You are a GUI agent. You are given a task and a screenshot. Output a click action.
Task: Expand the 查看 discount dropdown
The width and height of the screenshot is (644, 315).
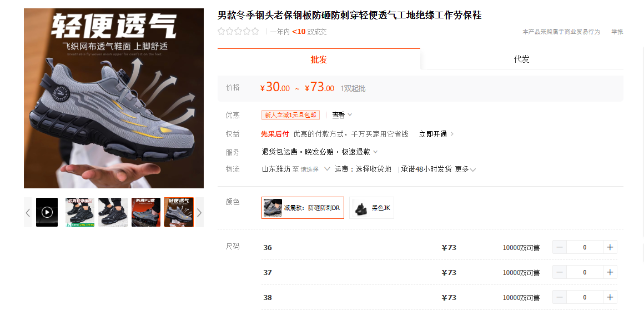pyautogui.click(x=342, y=115)
